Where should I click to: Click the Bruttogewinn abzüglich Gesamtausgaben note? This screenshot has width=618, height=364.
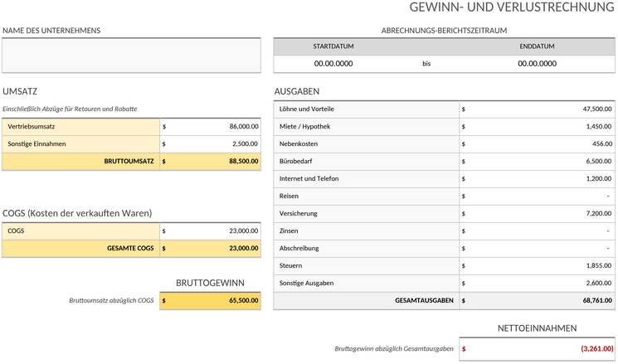pyautogui.click(x=394, y=348)
